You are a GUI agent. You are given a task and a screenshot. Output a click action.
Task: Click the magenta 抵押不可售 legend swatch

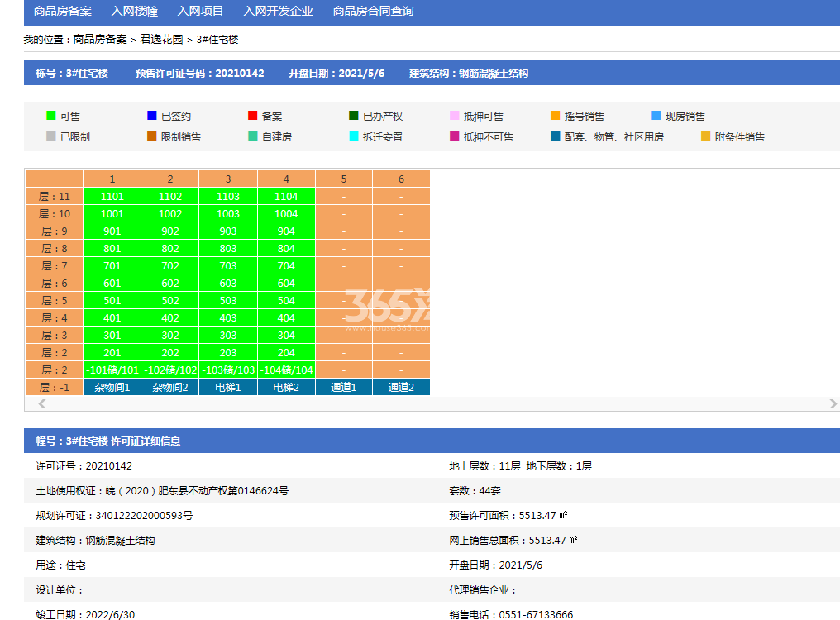point(454,136)
